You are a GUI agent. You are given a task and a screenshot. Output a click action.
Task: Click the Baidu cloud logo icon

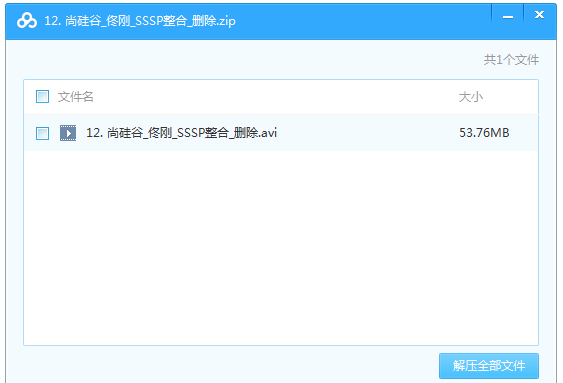(x=27, y=20)
